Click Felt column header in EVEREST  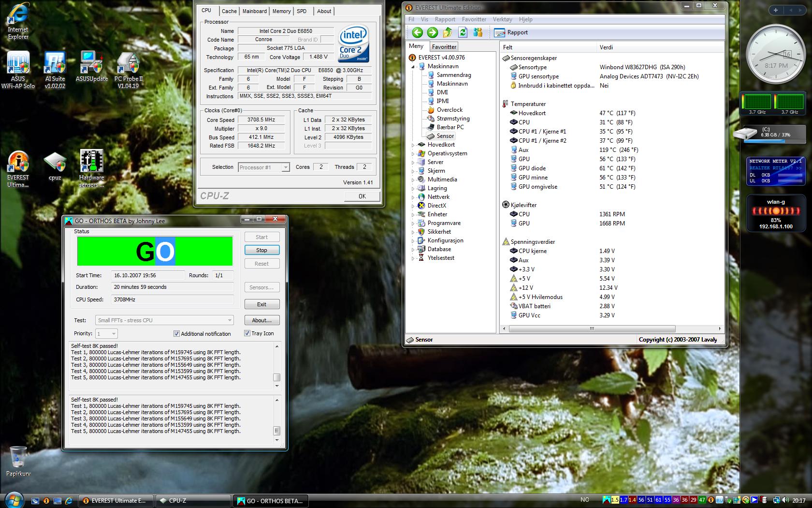pos(549,47)
